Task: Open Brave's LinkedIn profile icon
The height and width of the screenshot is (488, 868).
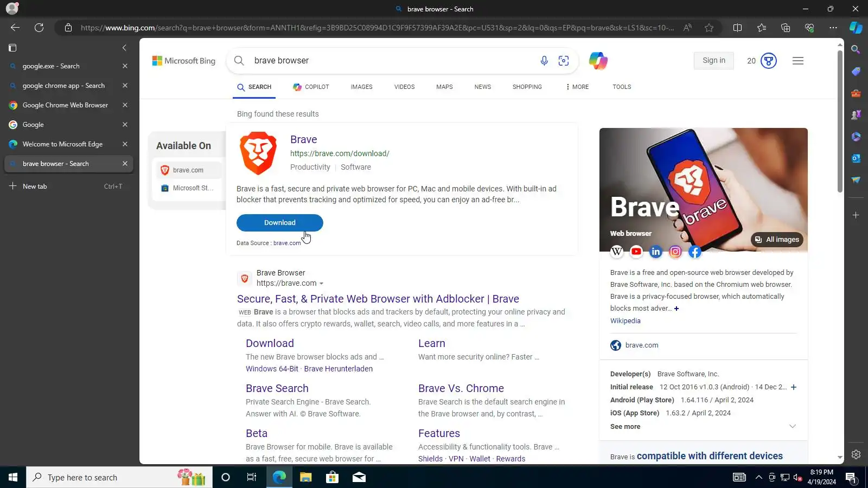Action: coord(656,252)
